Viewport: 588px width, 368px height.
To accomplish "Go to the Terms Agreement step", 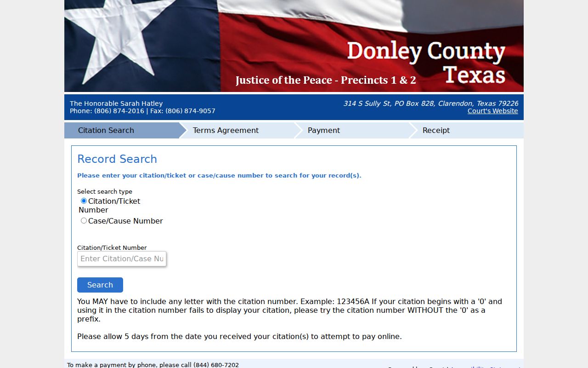I will (x=237, y=130).
